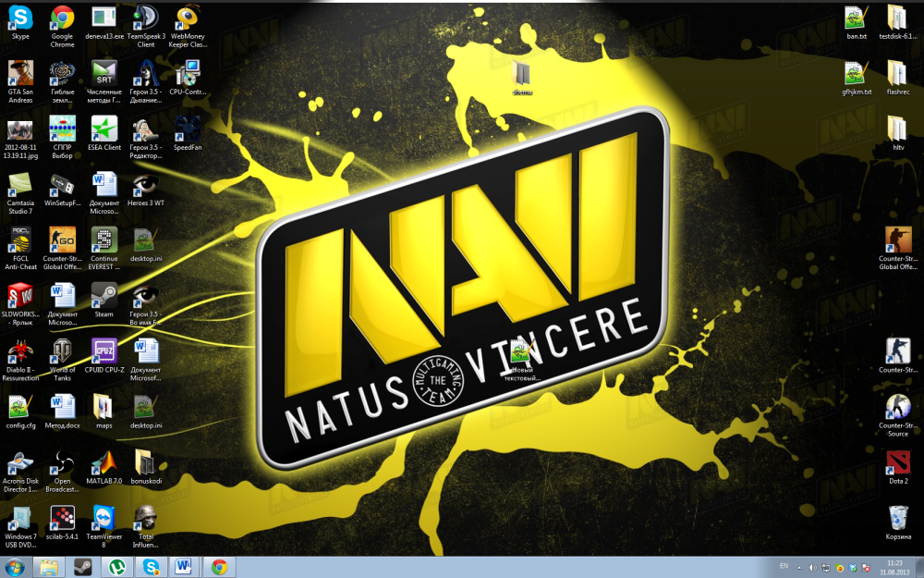Open the network tray icon

click(825, 568)
